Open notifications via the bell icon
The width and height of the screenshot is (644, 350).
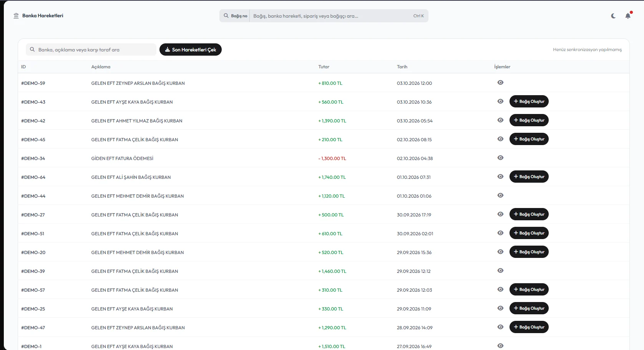[628, 16]
